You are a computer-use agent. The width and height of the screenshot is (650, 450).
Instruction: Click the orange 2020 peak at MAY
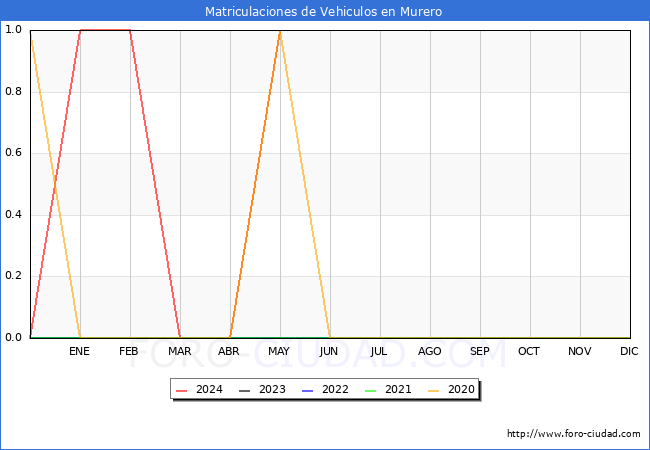(x=280, y=31)
